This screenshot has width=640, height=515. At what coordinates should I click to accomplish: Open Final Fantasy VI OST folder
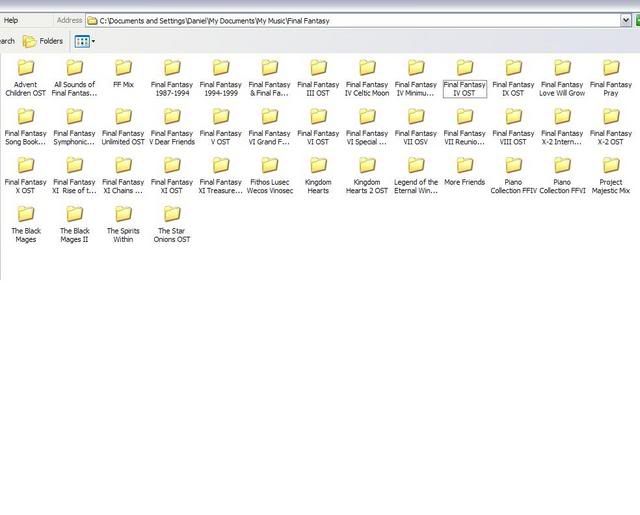point(318,127)
